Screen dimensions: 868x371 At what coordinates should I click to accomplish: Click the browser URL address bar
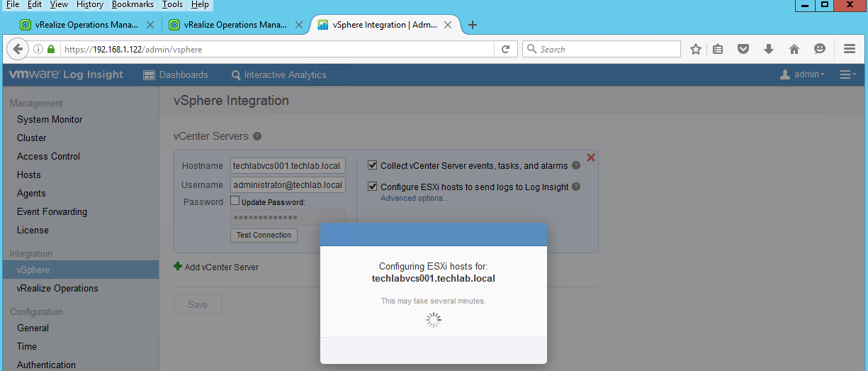(276, 50)
